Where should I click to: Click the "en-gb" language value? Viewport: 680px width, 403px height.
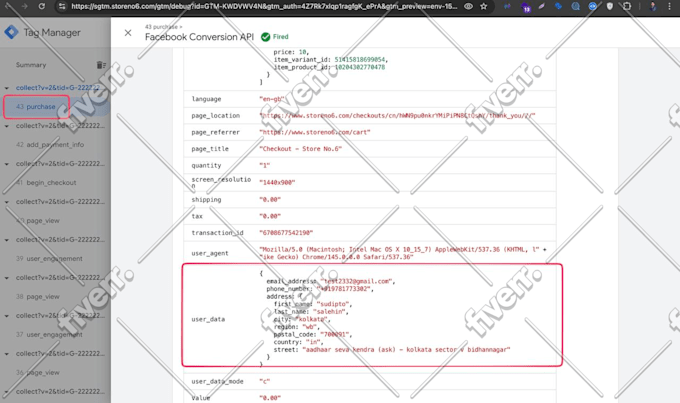271,99
